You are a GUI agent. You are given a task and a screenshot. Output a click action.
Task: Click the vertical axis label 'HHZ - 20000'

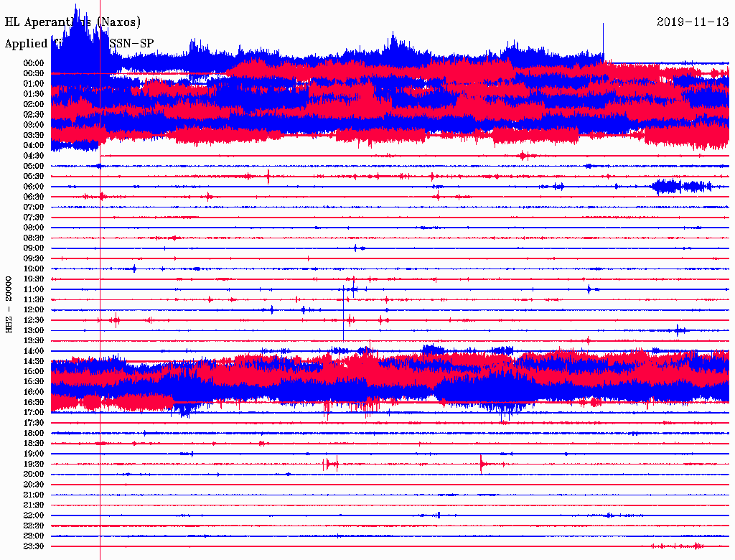[9, 304]
